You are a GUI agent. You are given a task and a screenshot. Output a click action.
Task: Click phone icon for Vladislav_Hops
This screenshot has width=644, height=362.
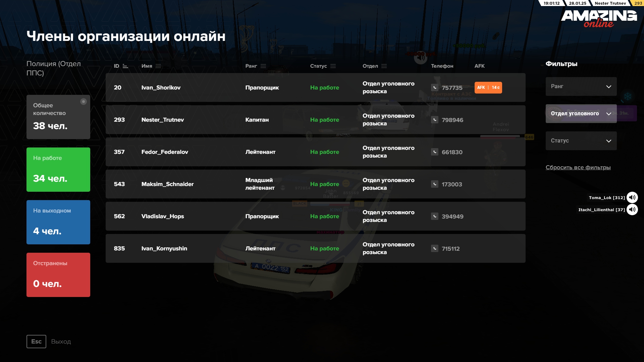[434, 216]
